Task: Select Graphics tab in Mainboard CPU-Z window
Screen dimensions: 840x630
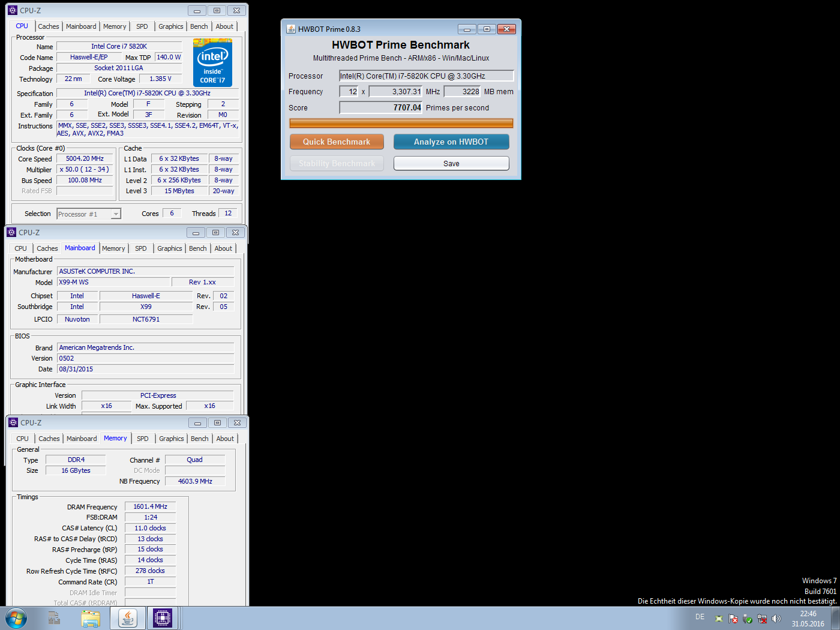Action: tap(170, 248)
